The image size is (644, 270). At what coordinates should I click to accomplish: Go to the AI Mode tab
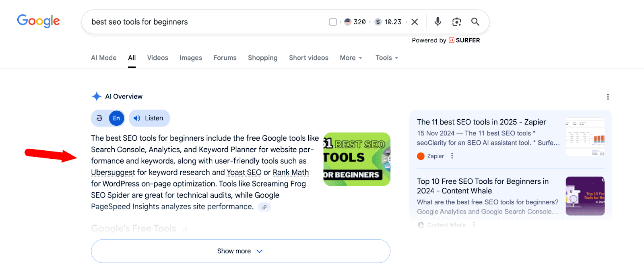(103, 58)
